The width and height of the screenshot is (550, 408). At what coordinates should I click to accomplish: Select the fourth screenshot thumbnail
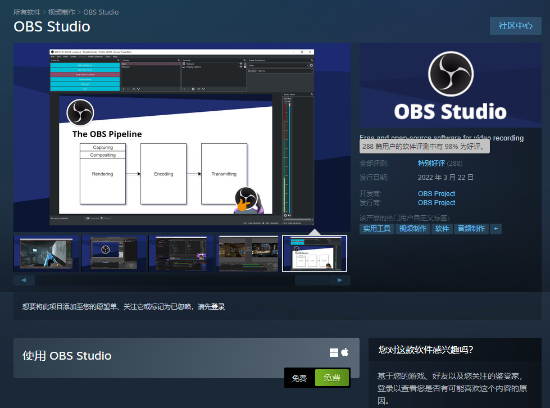(x=248, y=253)
